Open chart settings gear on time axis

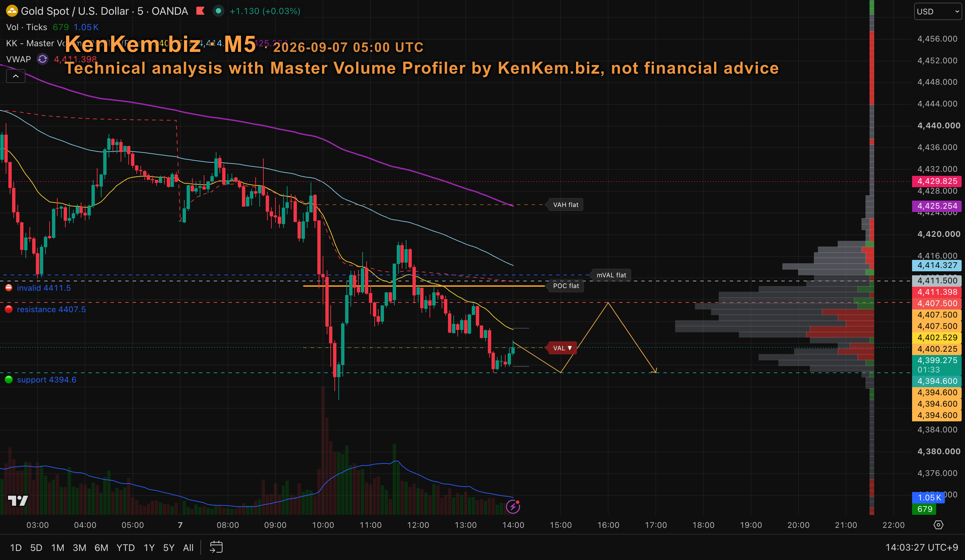[x=938, y=525]
